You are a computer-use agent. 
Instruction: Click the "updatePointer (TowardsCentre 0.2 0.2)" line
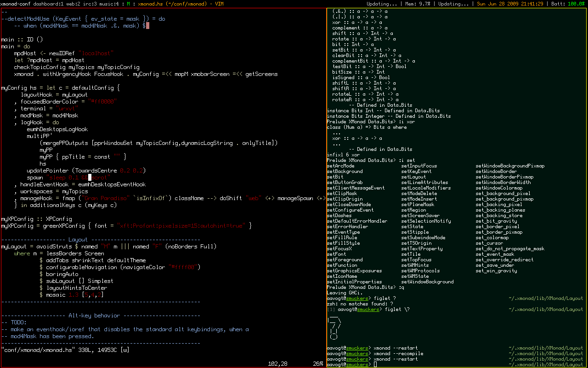pyautogui.click(x=86, y=171)
